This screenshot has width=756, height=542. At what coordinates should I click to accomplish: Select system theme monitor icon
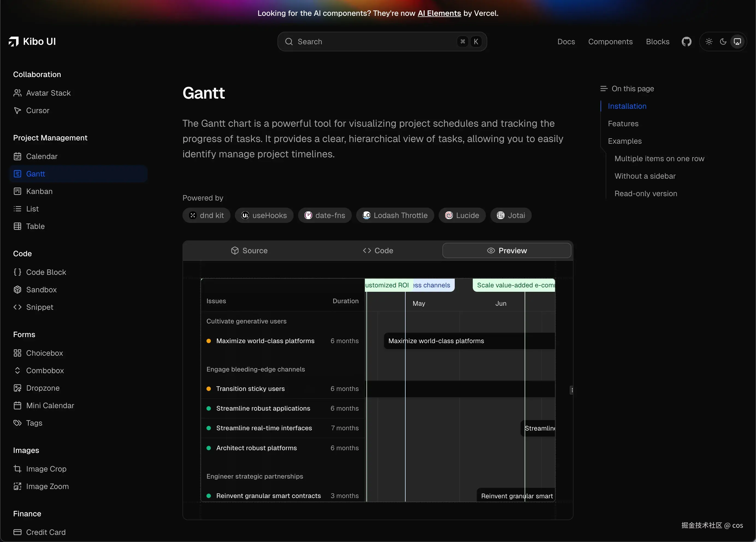[737, 42]
